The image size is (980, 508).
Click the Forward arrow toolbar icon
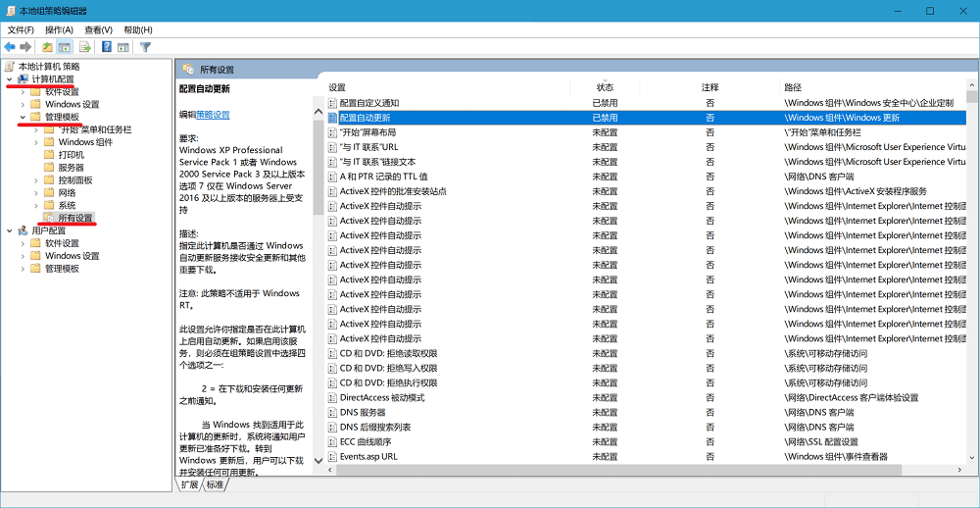25,47
